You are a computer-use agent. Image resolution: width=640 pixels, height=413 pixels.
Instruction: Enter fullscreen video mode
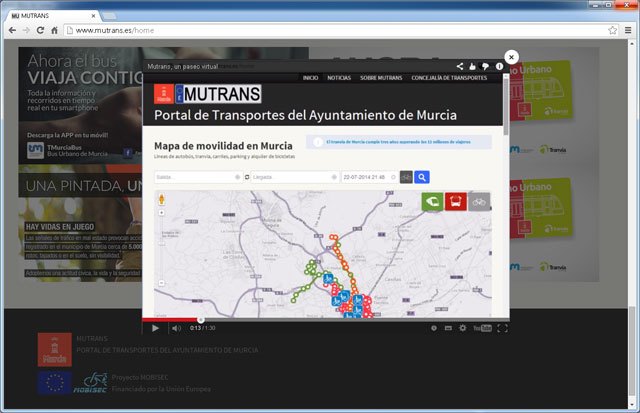[x=502, y=328]
